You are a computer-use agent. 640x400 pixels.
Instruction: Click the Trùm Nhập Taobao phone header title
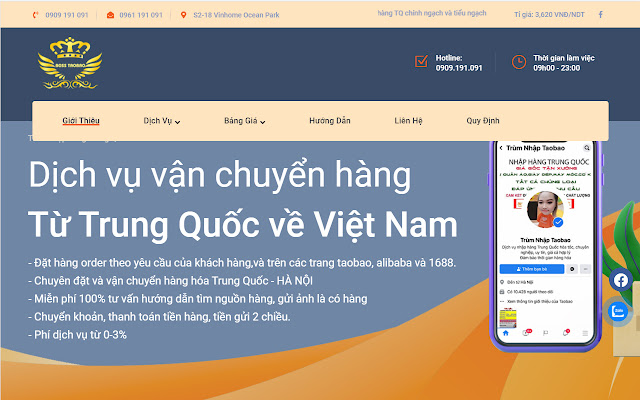(535, 148)
